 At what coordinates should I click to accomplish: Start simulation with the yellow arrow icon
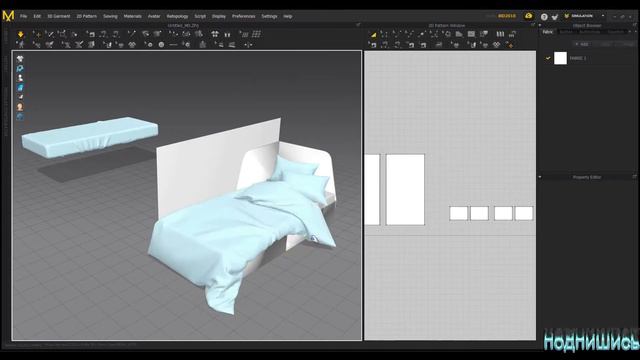tap(20, 34)
